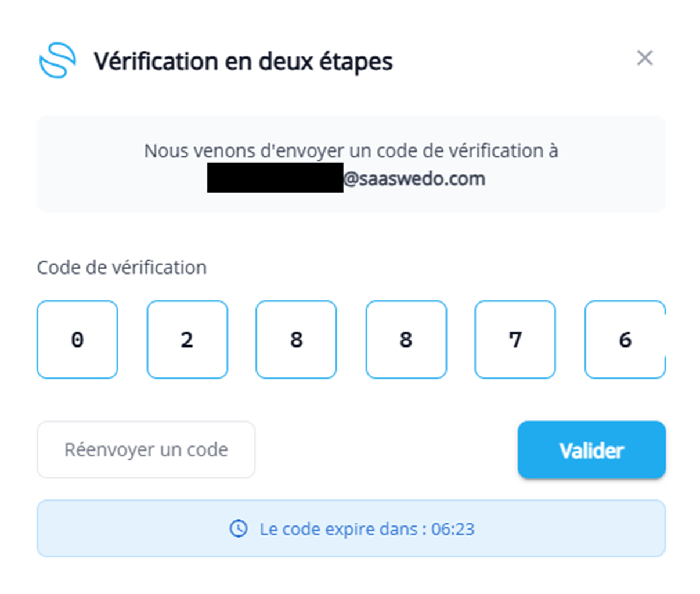Click the @saaswedo.com email domain text

[414, 179]
